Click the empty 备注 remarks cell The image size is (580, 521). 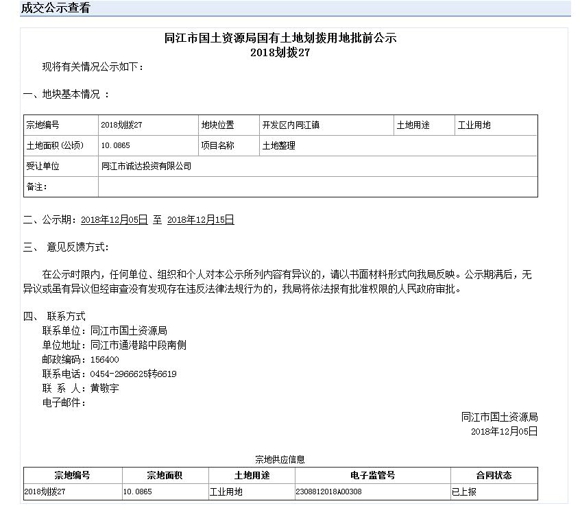coord(318,187)
